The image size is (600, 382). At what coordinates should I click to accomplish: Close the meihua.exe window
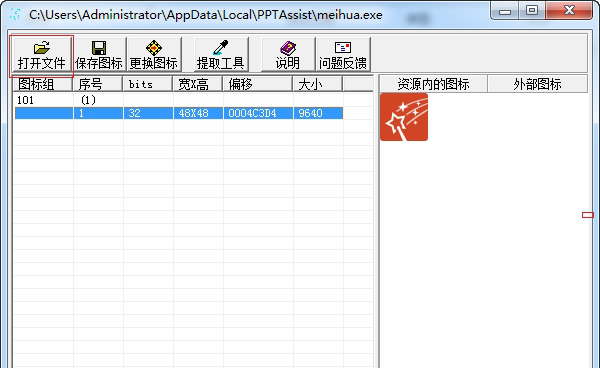tap(569, 11)
